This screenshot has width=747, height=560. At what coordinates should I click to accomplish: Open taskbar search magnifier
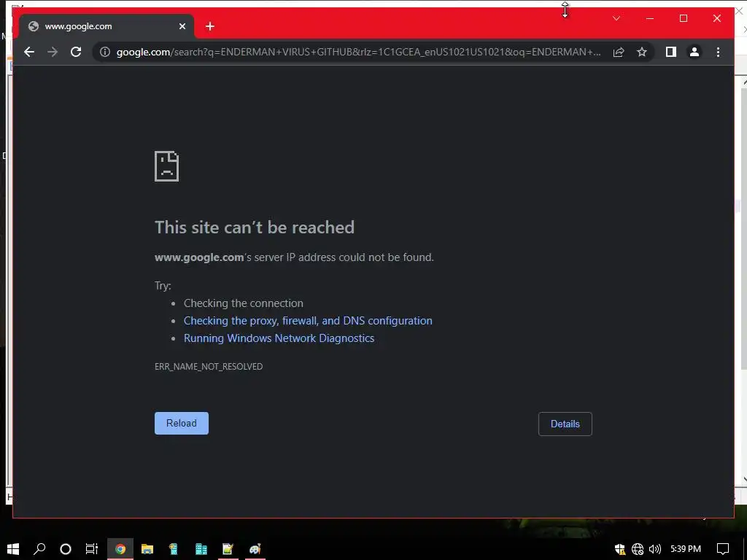[39, 549]
